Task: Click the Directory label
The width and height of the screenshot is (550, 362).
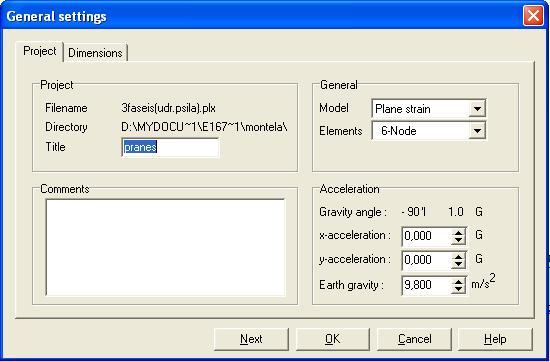Action: [66, 127]
